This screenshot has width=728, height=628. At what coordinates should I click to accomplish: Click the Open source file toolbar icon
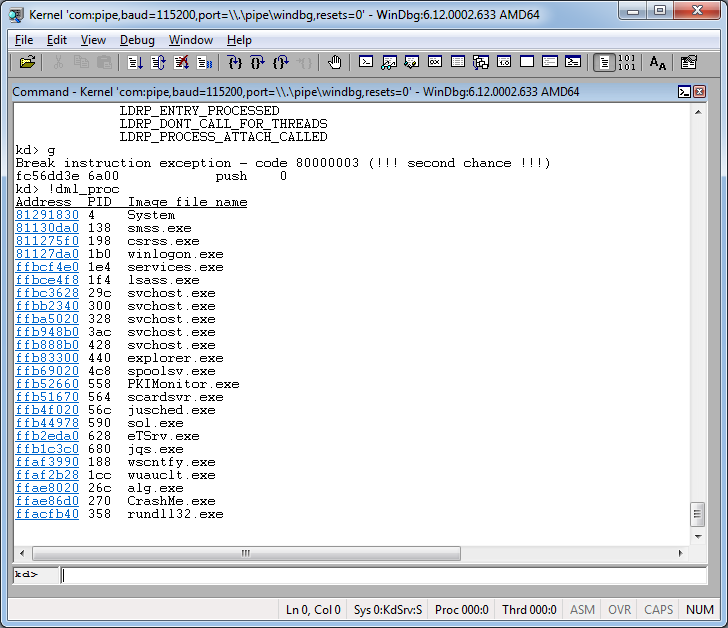[27, 62]
